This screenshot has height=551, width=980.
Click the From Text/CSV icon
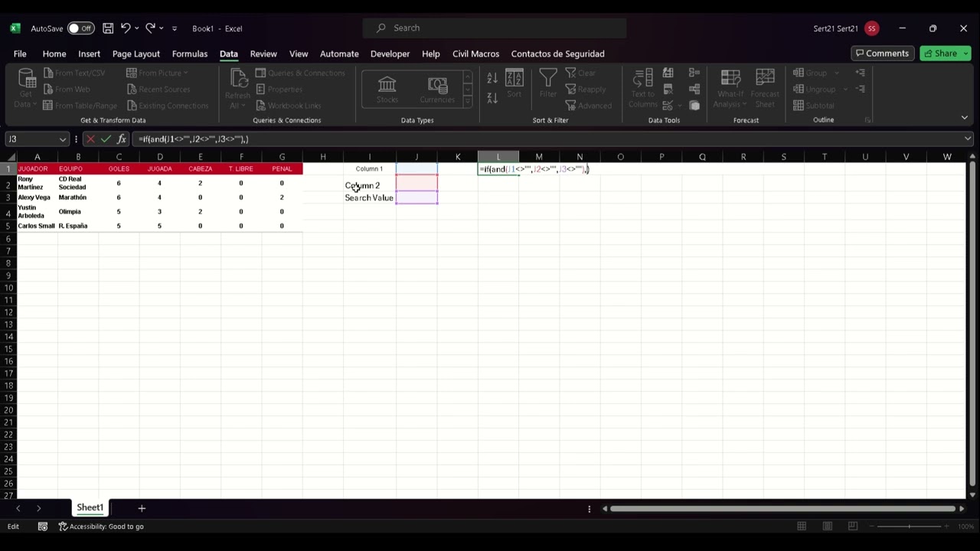click(48, 73)
